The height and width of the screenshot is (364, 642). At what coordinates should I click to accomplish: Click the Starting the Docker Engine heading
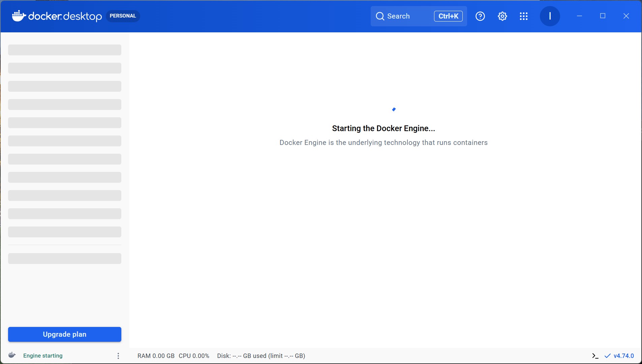click(384, 128)
